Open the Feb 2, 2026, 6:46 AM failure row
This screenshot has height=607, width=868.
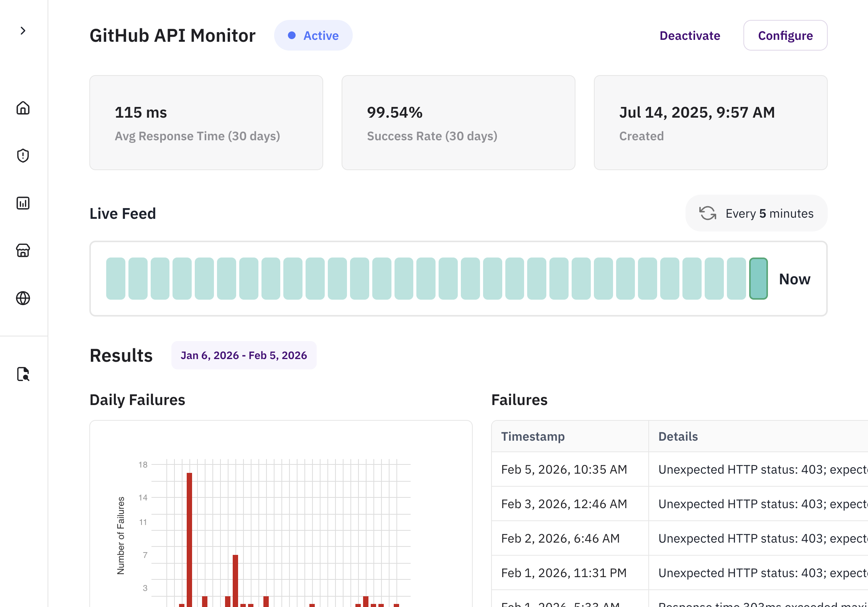[x=560, y=538]
